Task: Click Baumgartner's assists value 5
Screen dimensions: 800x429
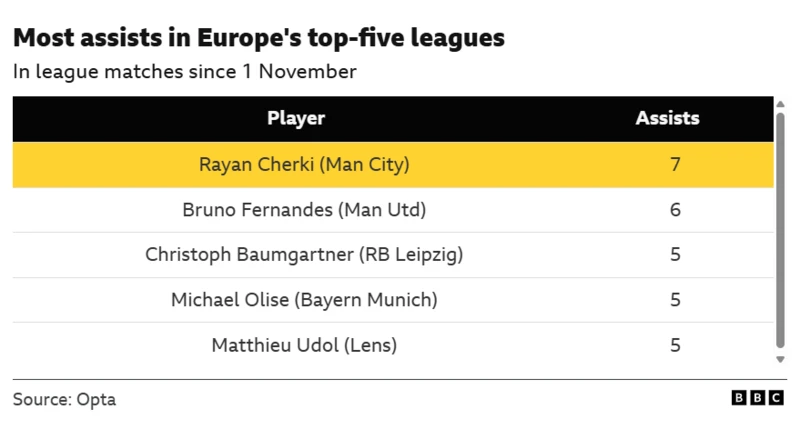Action: pyautogui.click(x=675, y=254)
